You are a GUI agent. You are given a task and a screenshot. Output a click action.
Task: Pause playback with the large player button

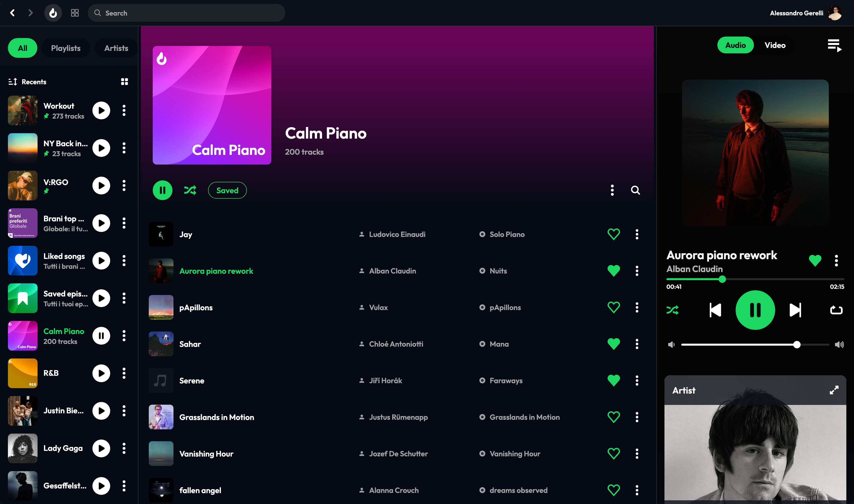click(755, 310)
